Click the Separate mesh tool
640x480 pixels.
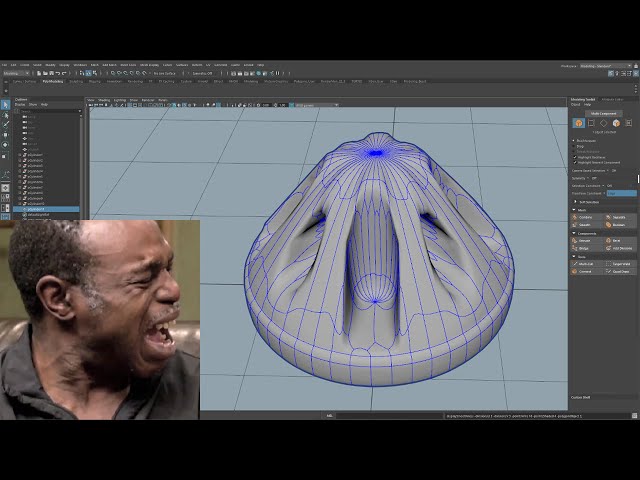tap(619, 218)
